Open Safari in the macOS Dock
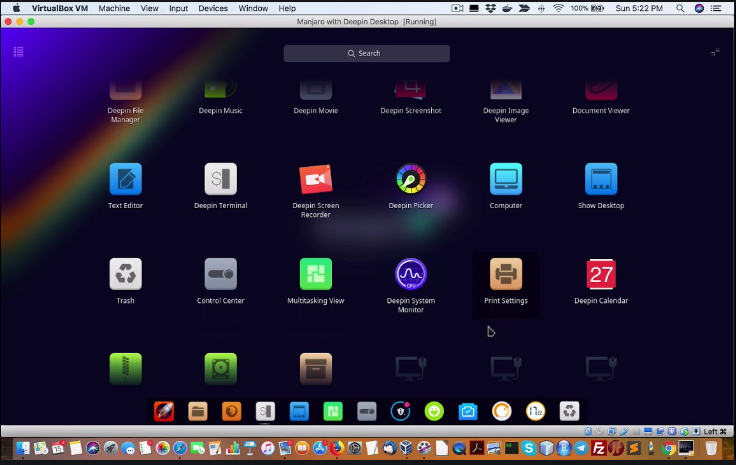Image resolution: width=736 pixels, height=465 pixels. 180,448
